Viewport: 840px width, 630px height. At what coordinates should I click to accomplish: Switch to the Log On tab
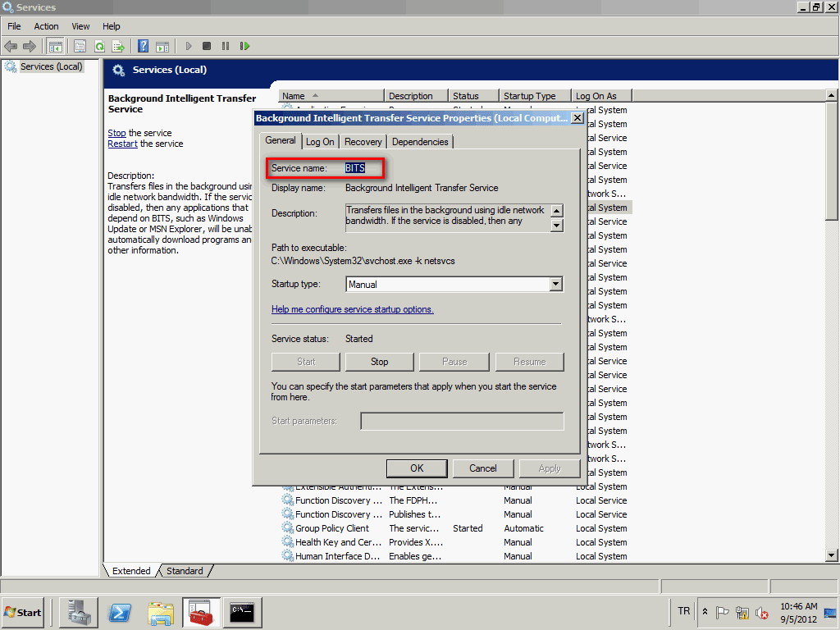(x=321, y=142)
